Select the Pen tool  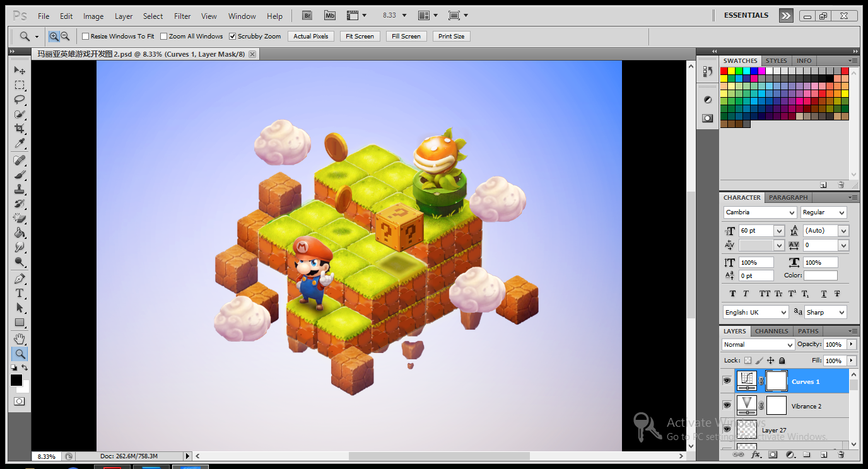[20, 279]
